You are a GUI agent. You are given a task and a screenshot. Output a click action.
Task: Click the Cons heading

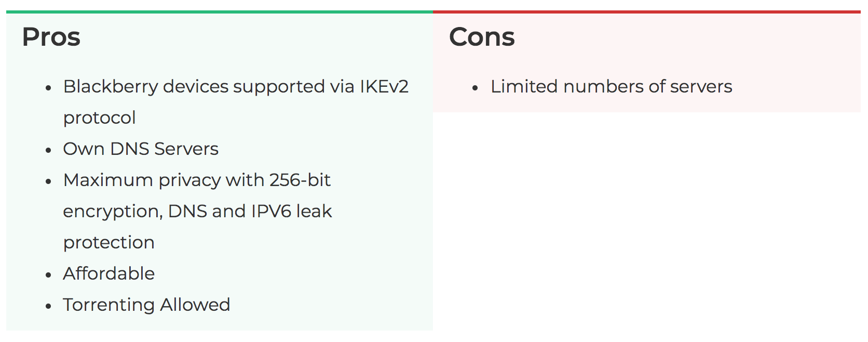[x=482, y=37]
